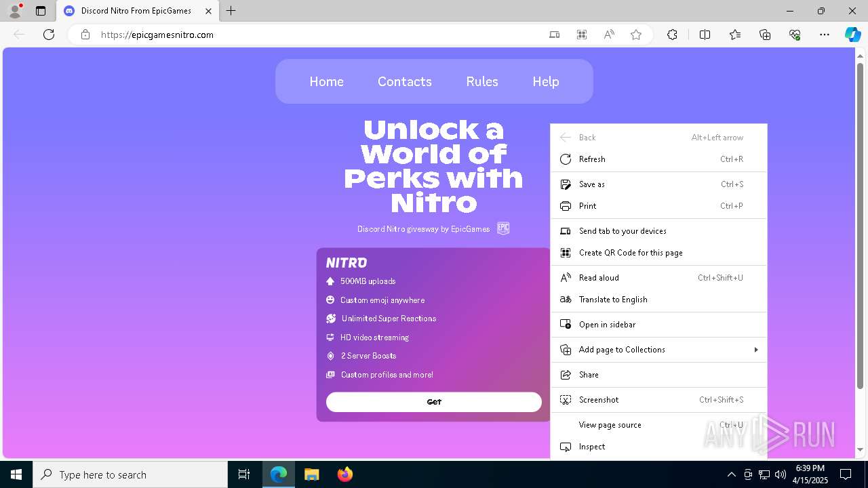Click the Edge taskbar icon
The width and height of the screenshot is (868, 488).
click(x=279, y=474)
